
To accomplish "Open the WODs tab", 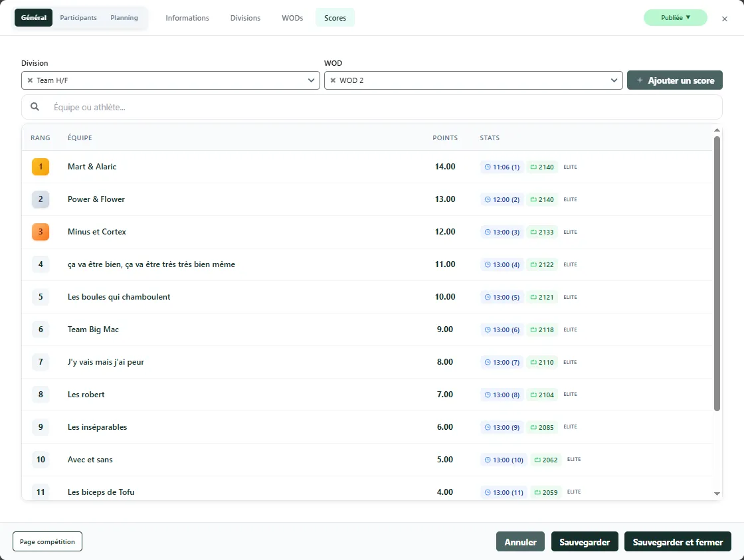I will tap(292, 18).
